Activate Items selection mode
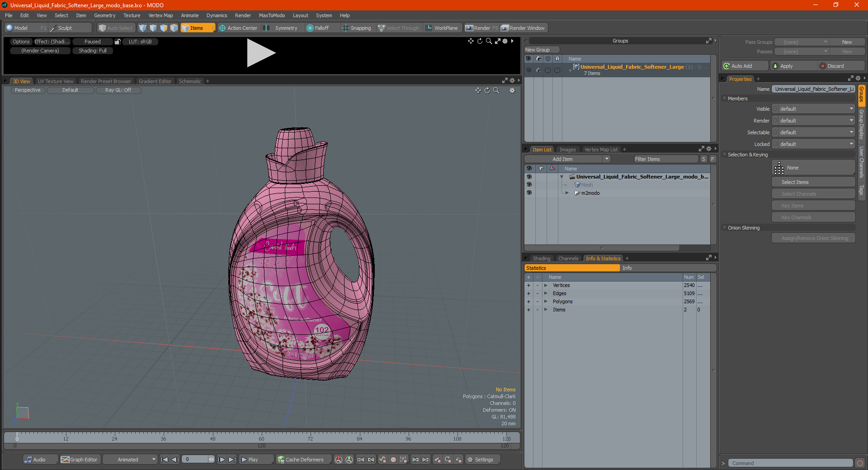 tap(198, 28)
